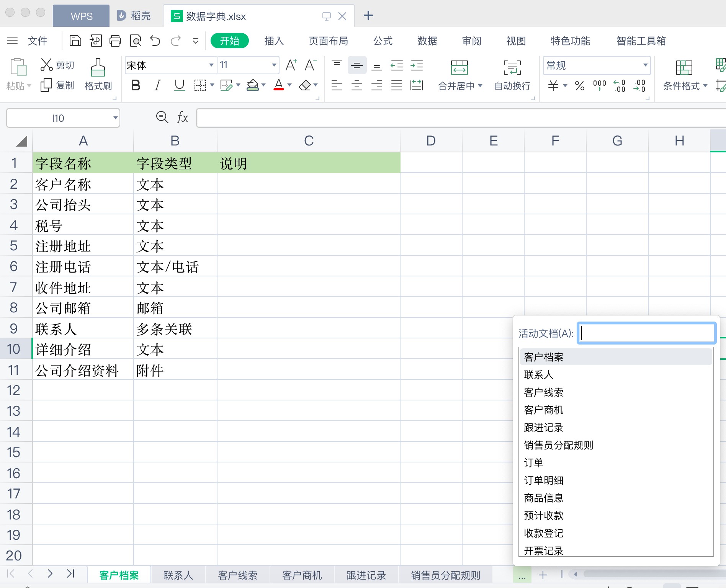
Task: Click the Undo arrow icon
Action: [x=155, y=41]
